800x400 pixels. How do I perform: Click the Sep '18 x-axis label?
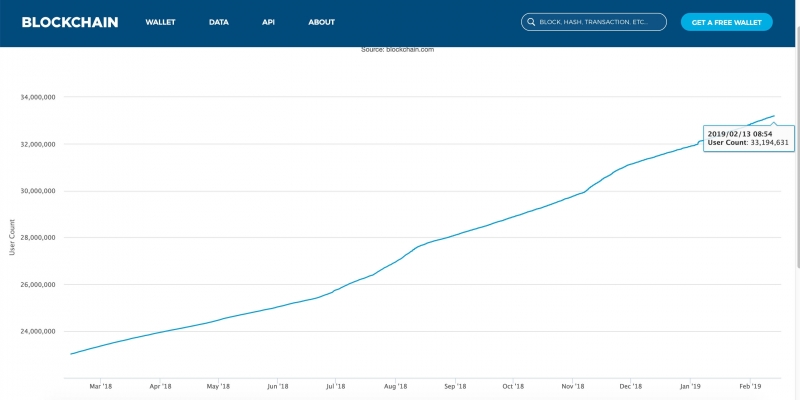tap(454, 386)
